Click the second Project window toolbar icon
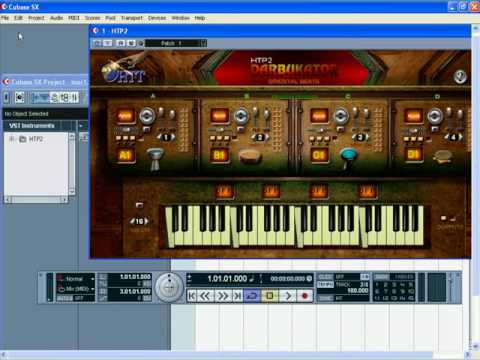The height and width of the screenshot is (360, 480). pos(20,97)
